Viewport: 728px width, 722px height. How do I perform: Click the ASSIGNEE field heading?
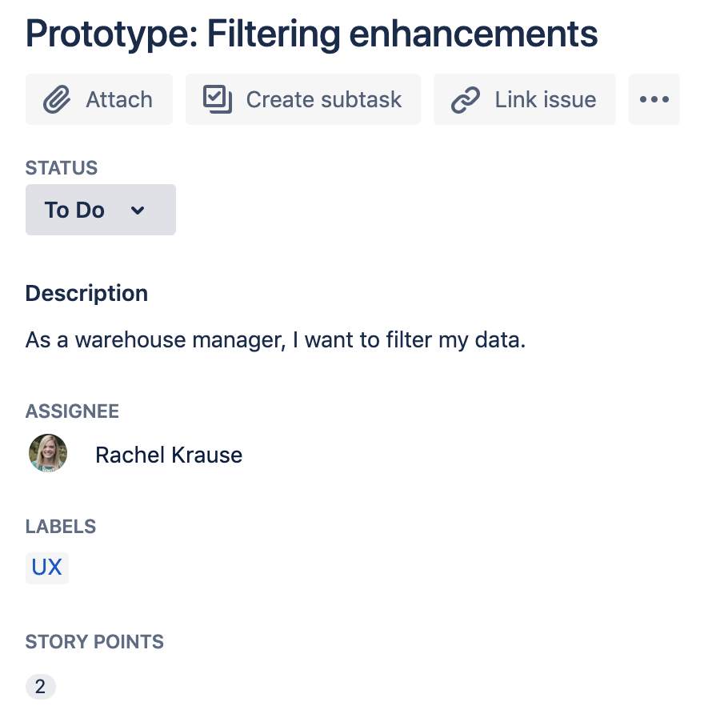[72, 411]
